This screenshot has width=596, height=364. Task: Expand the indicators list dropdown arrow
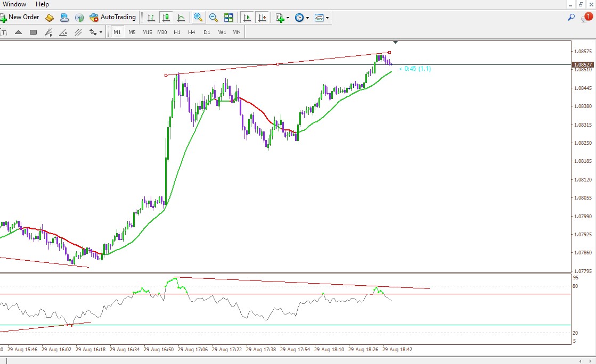(288, 18)
